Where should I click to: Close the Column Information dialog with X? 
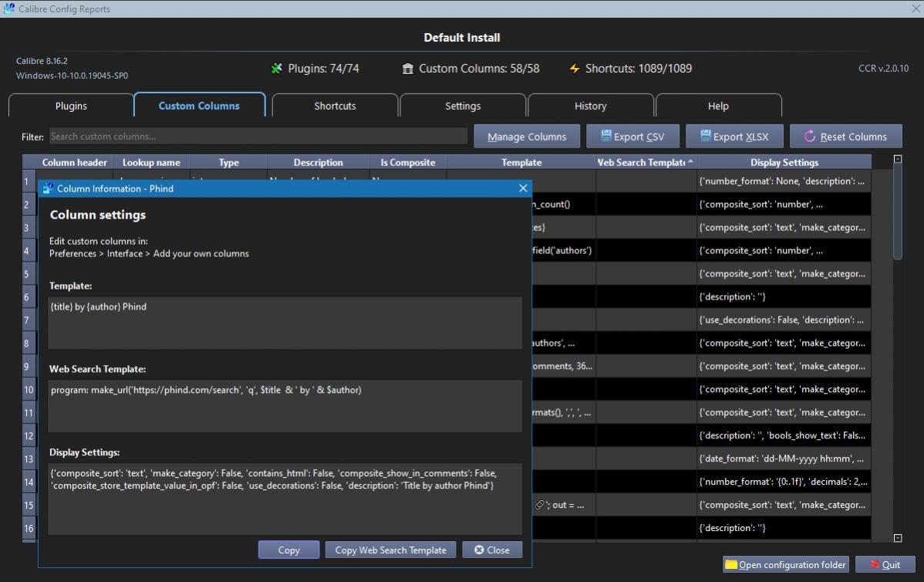coord(523,188)
